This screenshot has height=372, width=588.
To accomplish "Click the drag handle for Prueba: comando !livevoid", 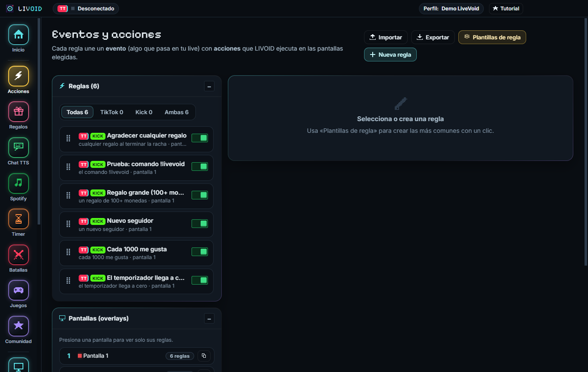I will tap(68, 167).
